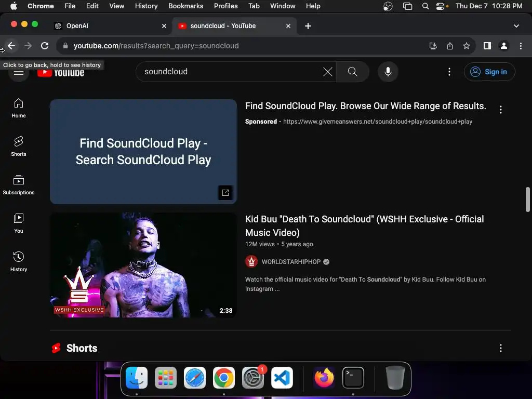Open YouTube settings three-dot menu
The height and width of the screenshot is (399, 532).
tap(449, 72)
